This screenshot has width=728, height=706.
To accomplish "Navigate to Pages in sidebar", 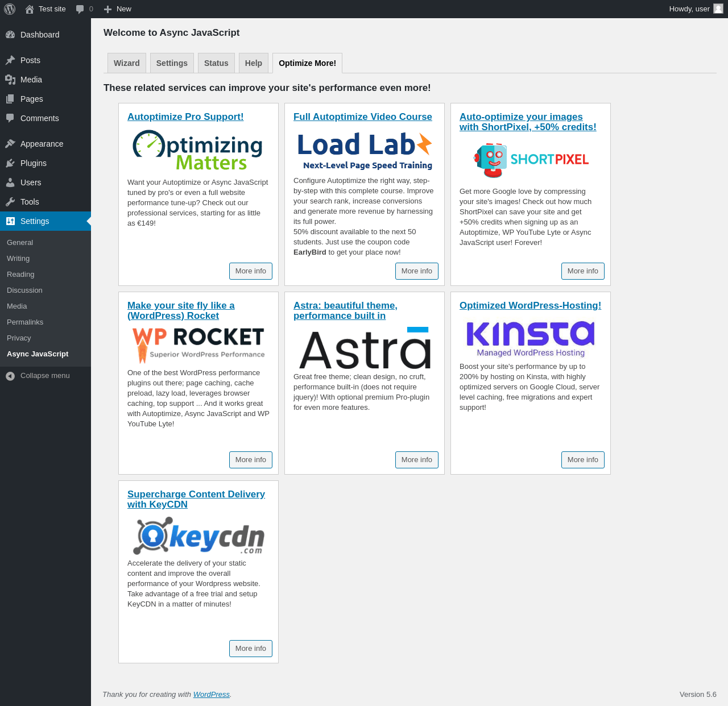I will 45,99.
